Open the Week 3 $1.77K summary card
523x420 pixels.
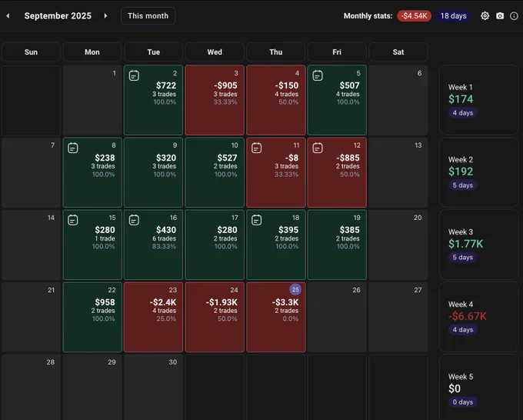(x=479, y=245)
